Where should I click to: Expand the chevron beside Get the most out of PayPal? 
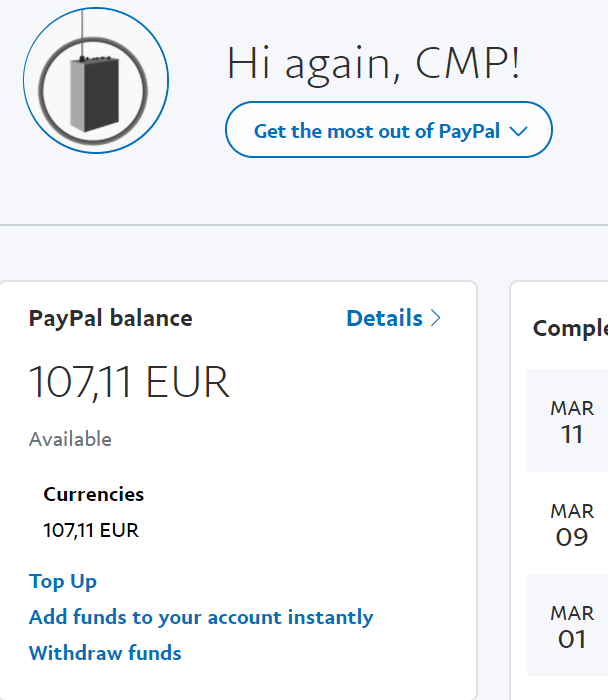click(518, 131)
